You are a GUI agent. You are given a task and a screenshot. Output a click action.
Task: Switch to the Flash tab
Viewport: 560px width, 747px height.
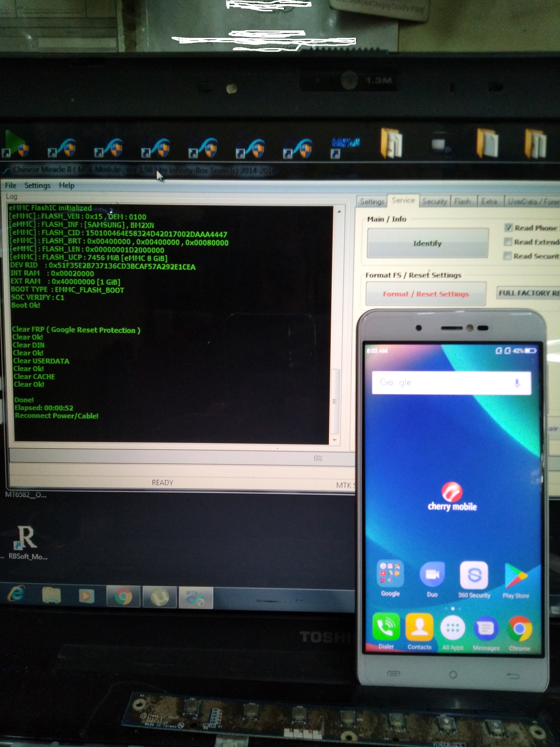462,202
